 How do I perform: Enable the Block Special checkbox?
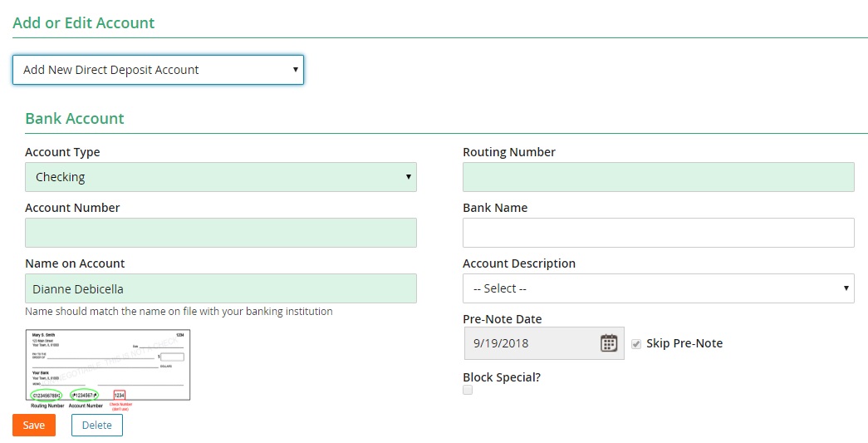point(468,390)
